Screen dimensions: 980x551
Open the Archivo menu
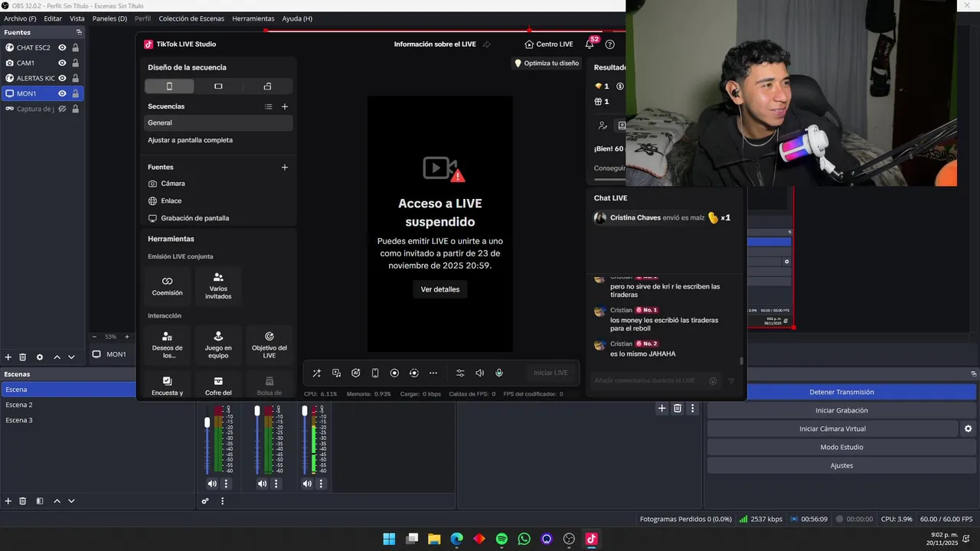[x=20, y=18]
